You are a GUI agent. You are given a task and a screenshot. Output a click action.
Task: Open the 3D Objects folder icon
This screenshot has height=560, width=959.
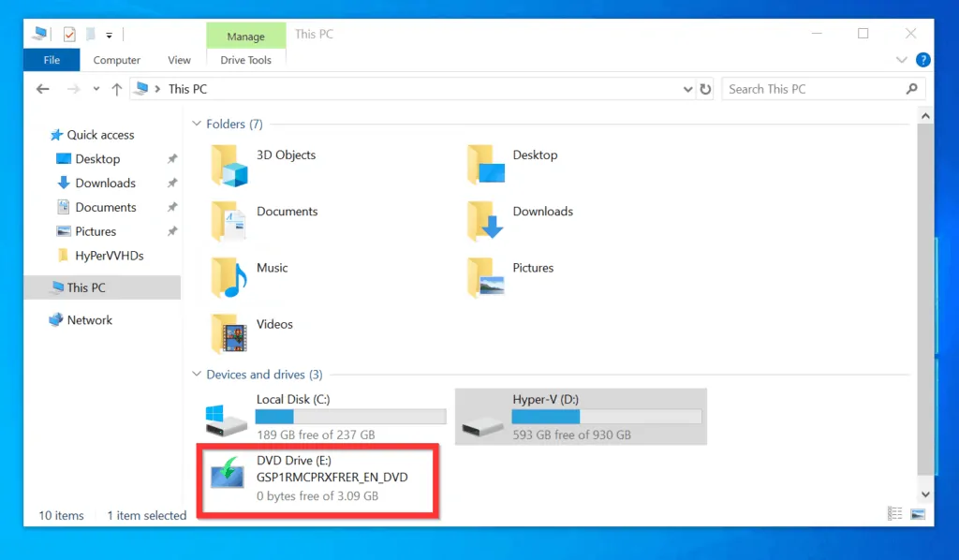coord(229,166)
